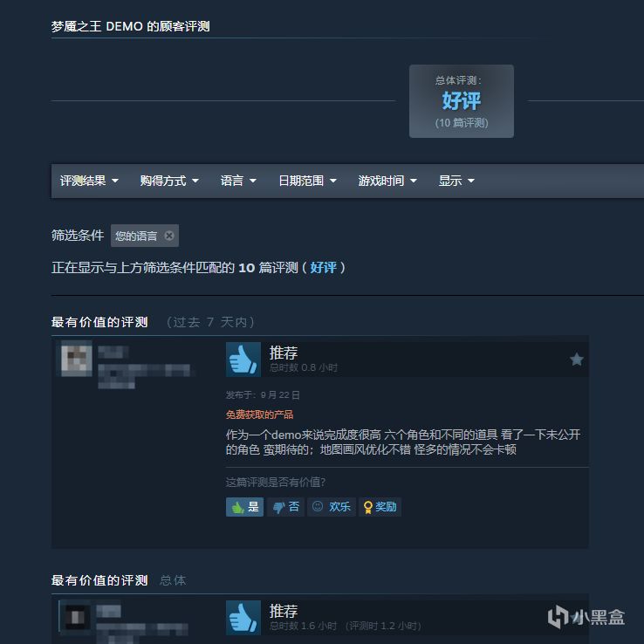Click the 推荐 title of first review
The width and height of the screenshot is (644, 644).
click(284, 353)
